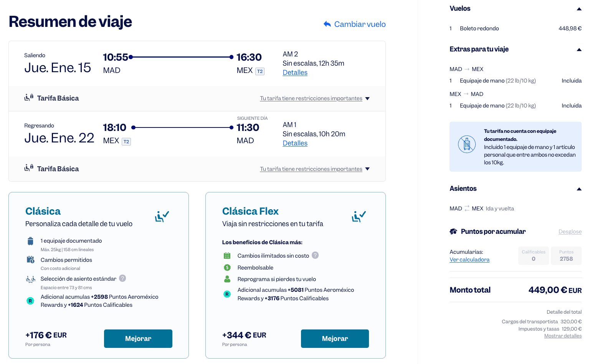Screen dimensions: 592x364
Task: Click the Tarifa Básica seat icon for outbound flight
Action: (29, 98)
